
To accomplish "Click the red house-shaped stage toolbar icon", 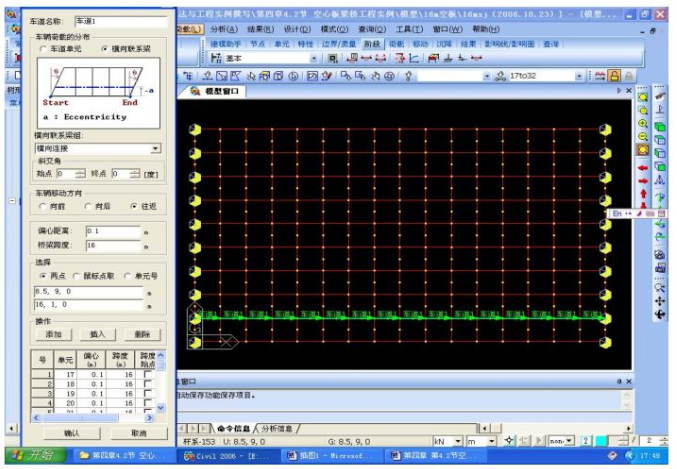I will [x=433, y=58].
